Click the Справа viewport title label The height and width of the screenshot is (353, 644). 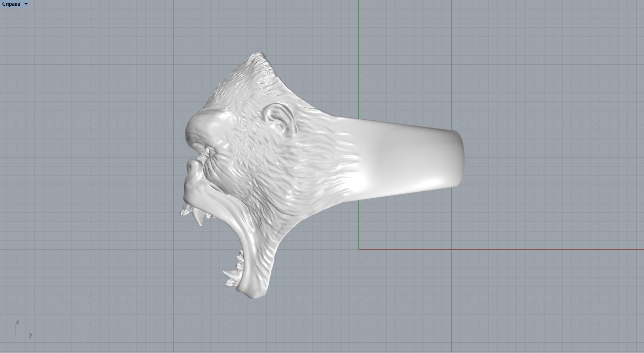click(x=11, y=4)
